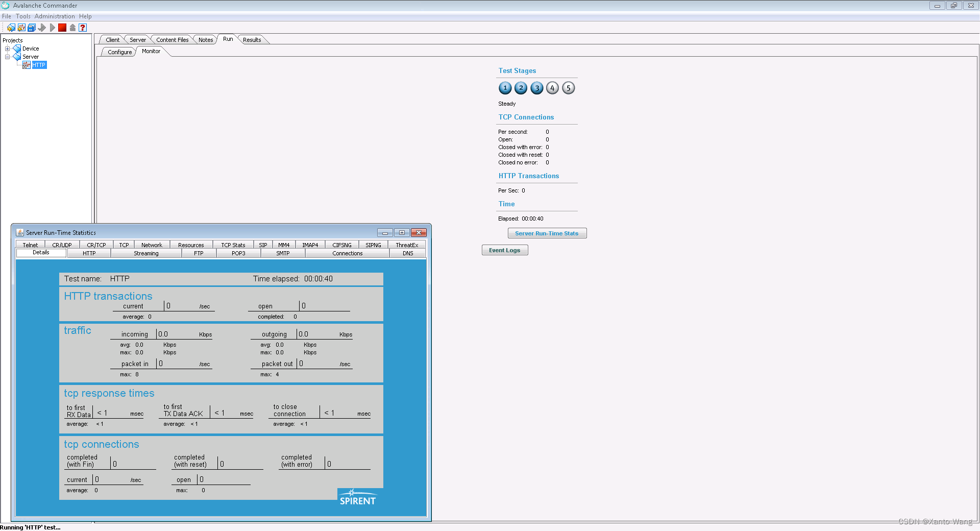Switch to the Client tab

pos(112,40)
